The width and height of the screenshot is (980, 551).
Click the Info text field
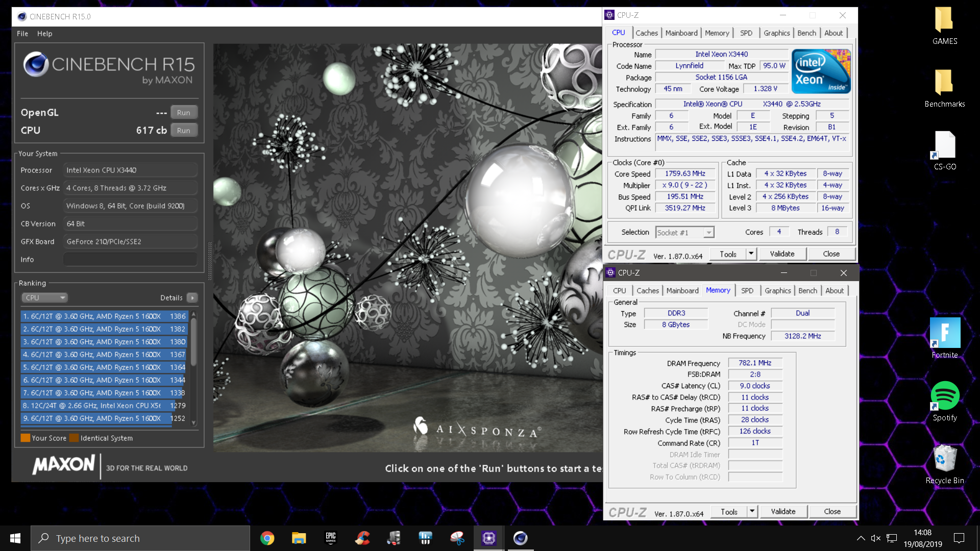130,259
